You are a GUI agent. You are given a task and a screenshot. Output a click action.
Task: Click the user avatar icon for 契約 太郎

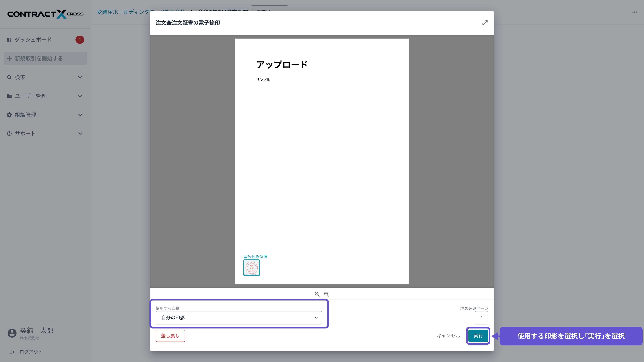[x=12, y=333]
